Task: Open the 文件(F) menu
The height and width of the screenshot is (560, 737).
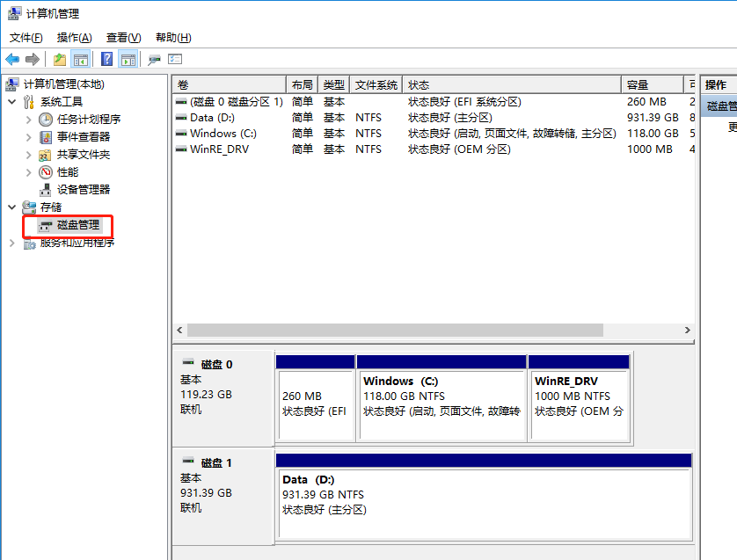Action: [26, 38]
